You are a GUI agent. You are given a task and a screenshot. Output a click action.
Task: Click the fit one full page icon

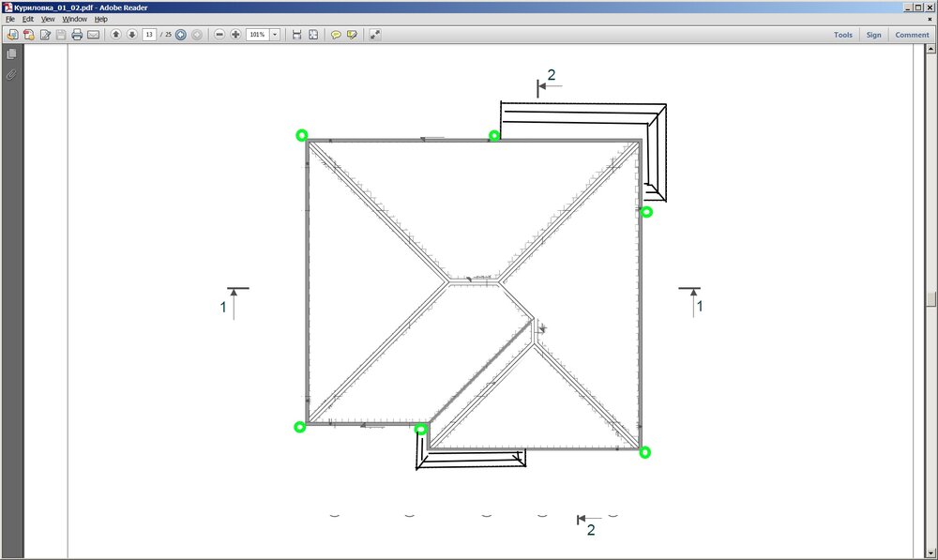pyautogui.click(x=313, y=35)
